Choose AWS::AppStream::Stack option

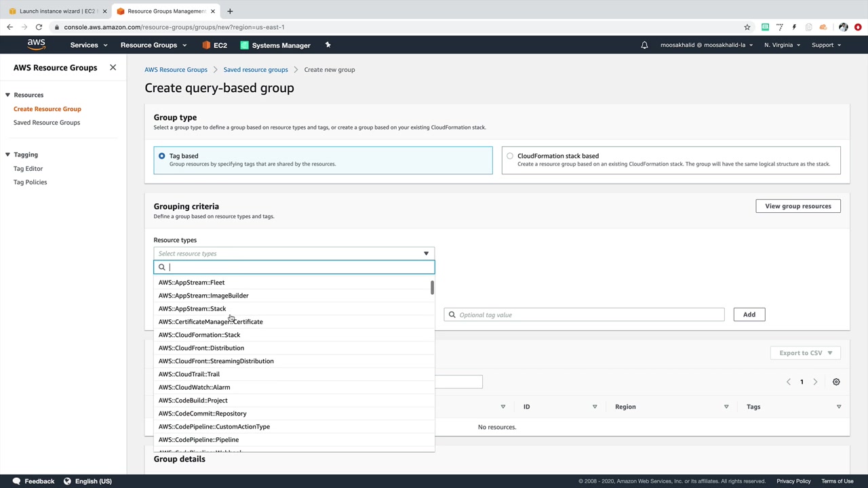coord(294,308)
